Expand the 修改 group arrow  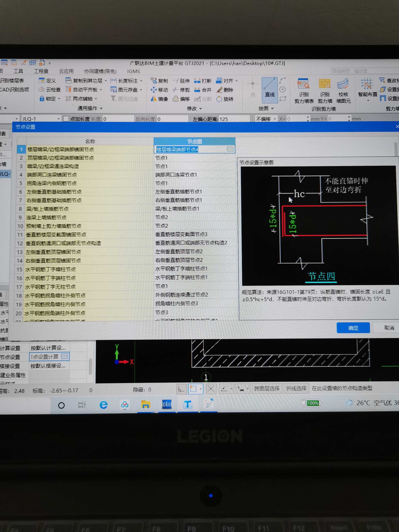pyautogui.click(x=200, y=109)
